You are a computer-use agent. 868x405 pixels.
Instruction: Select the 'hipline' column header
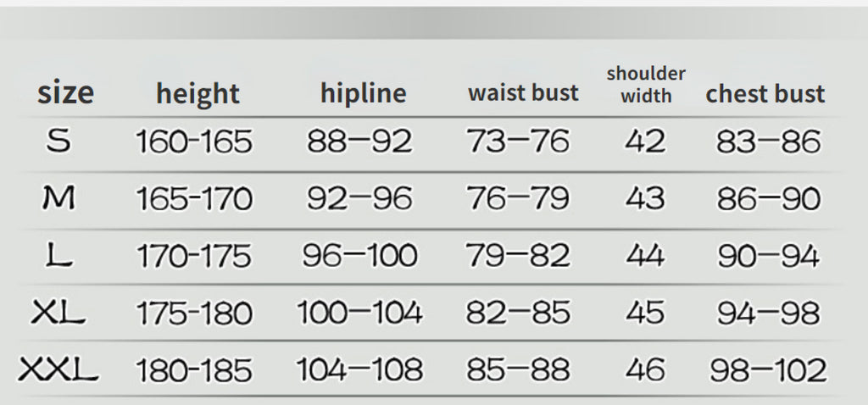pos(363,92)
